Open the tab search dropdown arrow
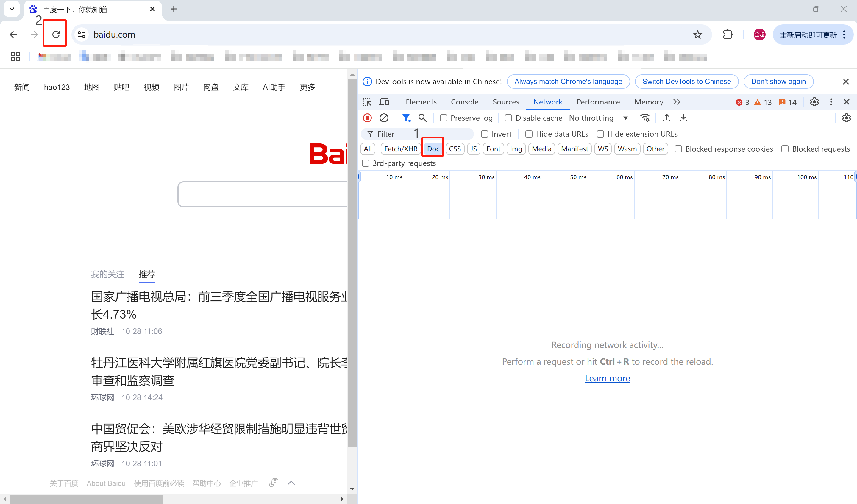This screenshot has width=857, height=504. pos(12,9)
